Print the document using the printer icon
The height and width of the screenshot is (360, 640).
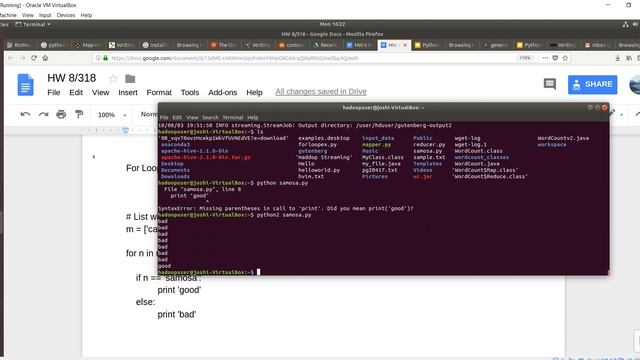[x=61, y=115]
